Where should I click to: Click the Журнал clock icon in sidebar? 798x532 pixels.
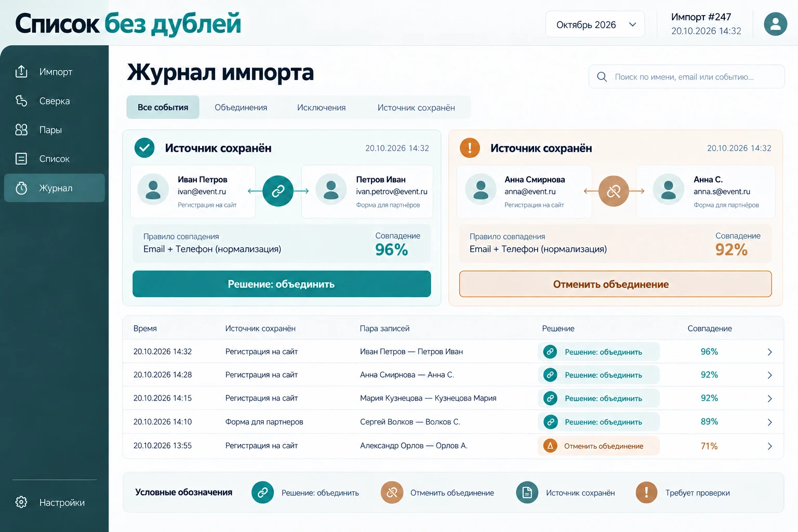(21, 188)
